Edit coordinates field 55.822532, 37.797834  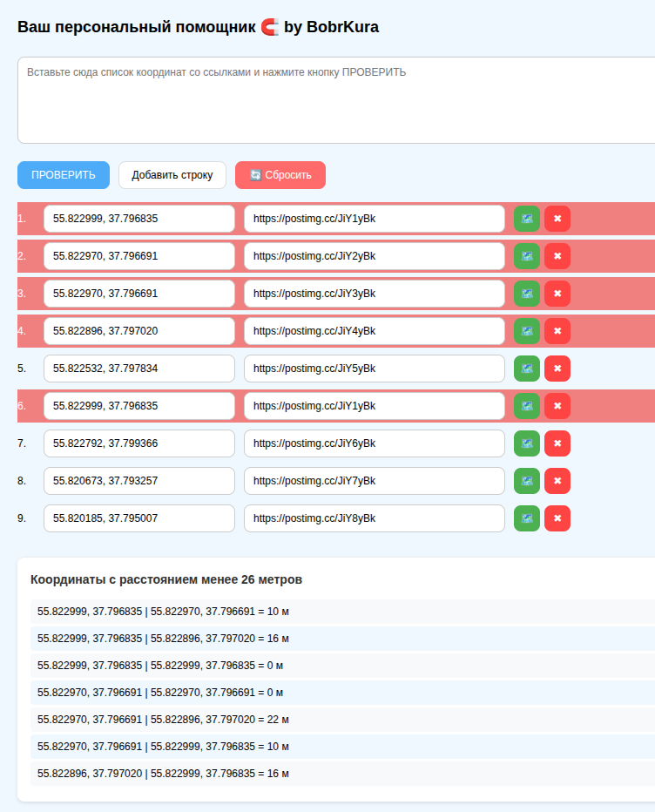139,369
